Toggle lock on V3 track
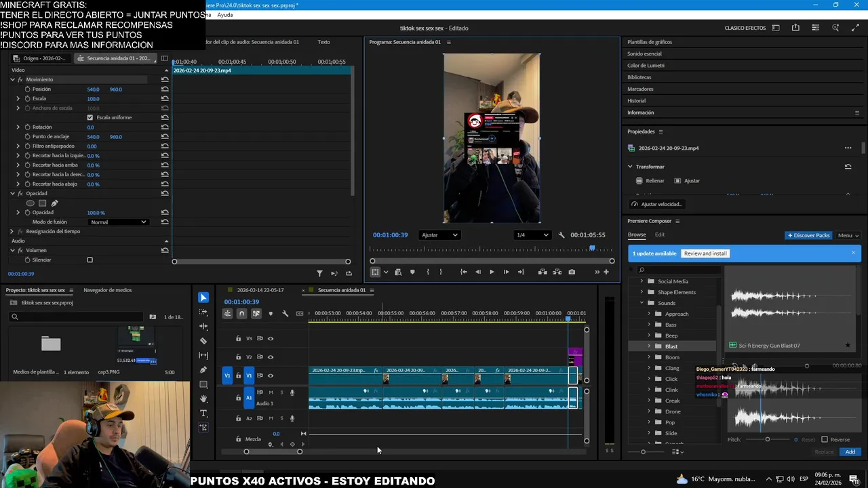This screenshot has width=868, height=488. [238, 338]
